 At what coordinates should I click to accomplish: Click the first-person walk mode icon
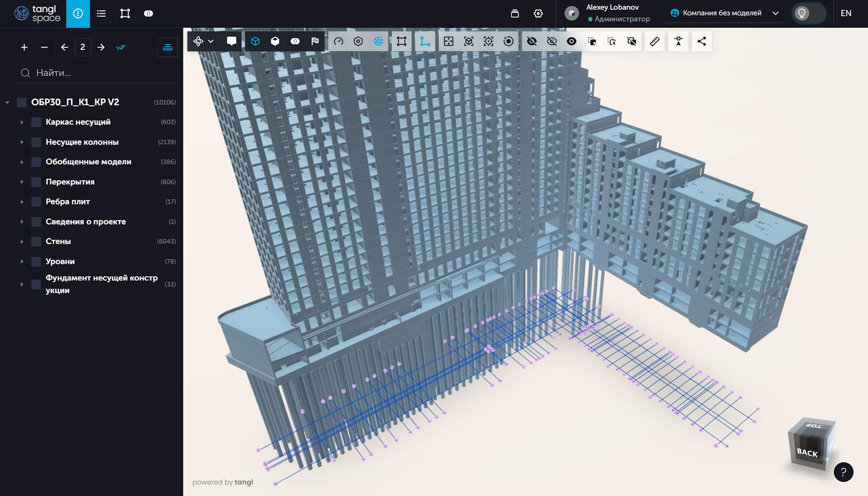click(x=678, y=41)
